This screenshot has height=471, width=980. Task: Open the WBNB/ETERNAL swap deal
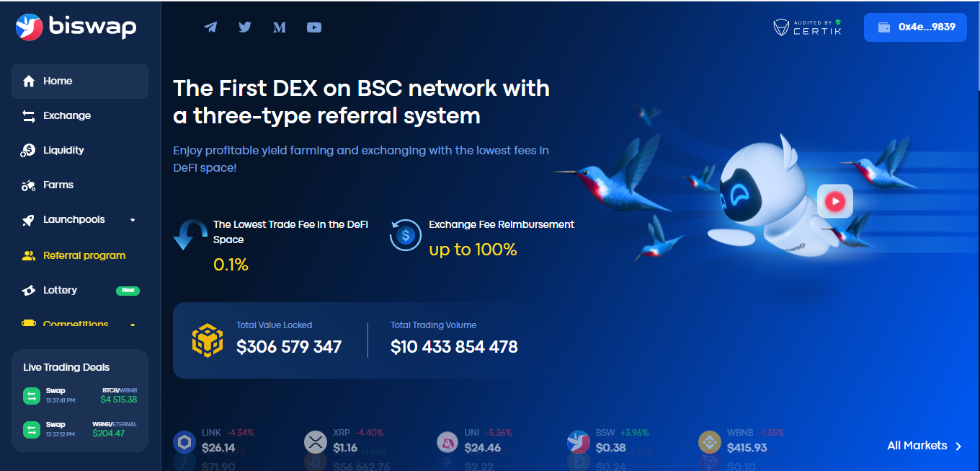(x=80, y=429)
